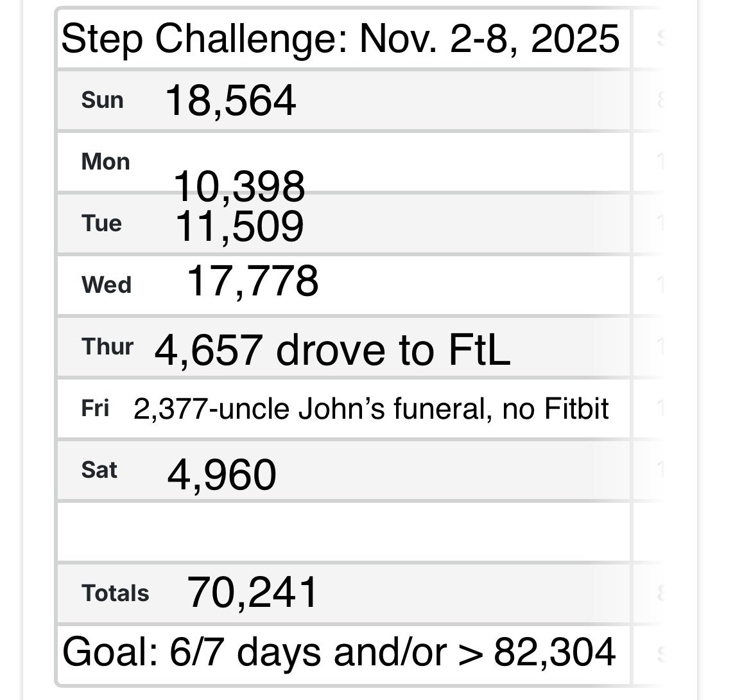Select the Sat row label
The image size is (751, 700).
(x=99, y=469)
